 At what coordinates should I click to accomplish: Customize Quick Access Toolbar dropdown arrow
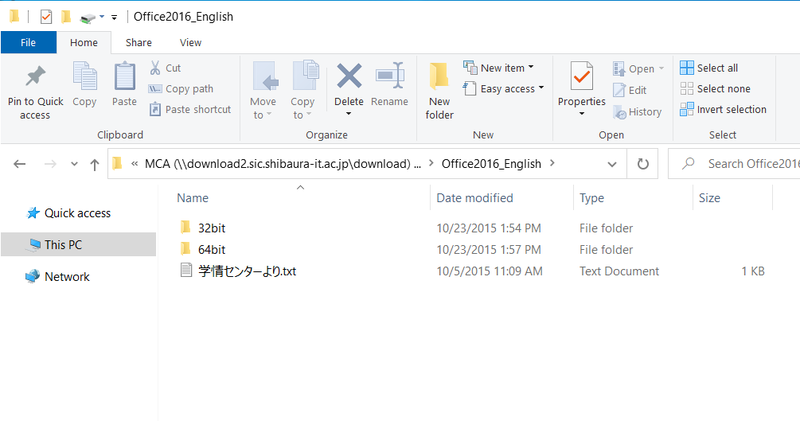point(114,17)
